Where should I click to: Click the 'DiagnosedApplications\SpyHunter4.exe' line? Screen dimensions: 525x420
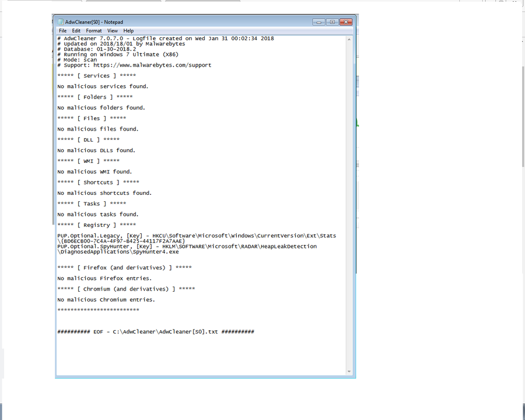click(x=118, y=252)
